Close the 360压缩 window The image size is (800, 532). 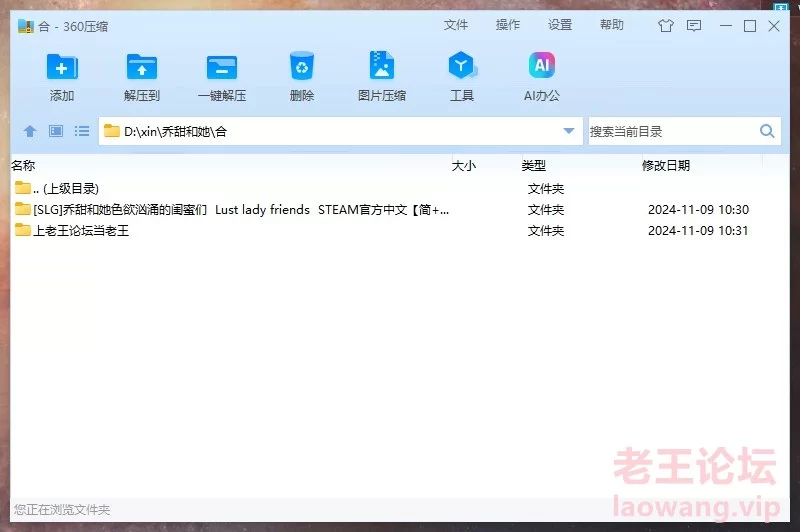774,26
